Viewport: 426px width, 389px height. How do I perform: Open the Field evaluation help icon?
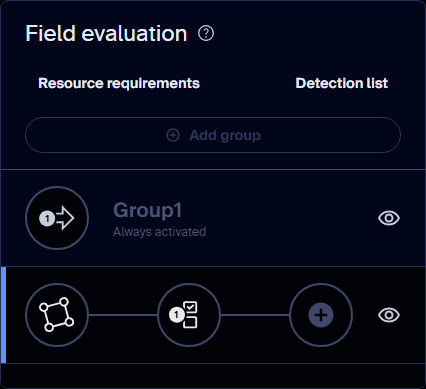[x=206, y=33]
